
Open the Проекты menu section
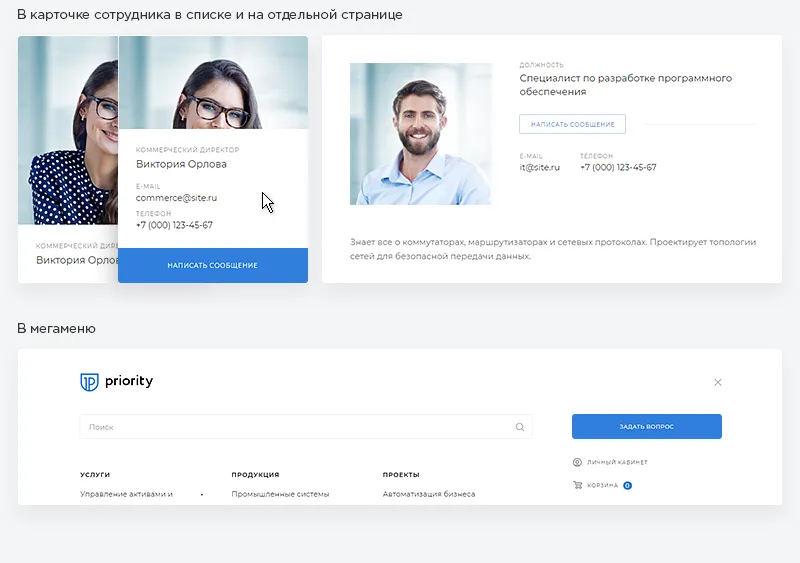click(401, 475)
